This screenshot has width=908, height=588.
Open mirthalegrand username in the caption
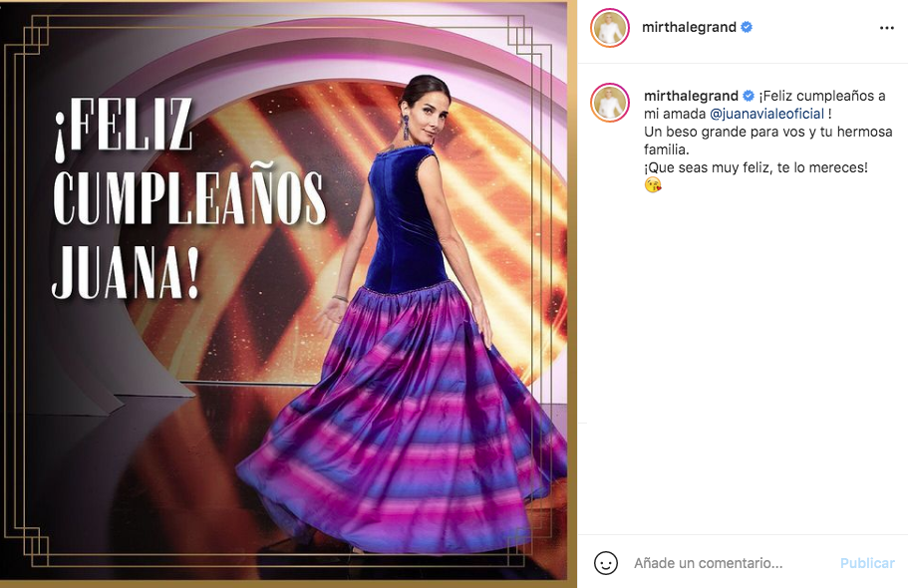tap(691, 96)
